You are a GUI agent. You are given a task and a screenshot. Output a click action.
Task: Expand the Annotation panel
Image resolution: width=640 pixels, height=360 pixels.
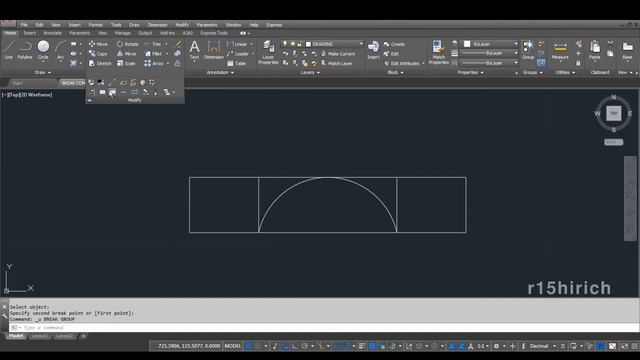220,73
